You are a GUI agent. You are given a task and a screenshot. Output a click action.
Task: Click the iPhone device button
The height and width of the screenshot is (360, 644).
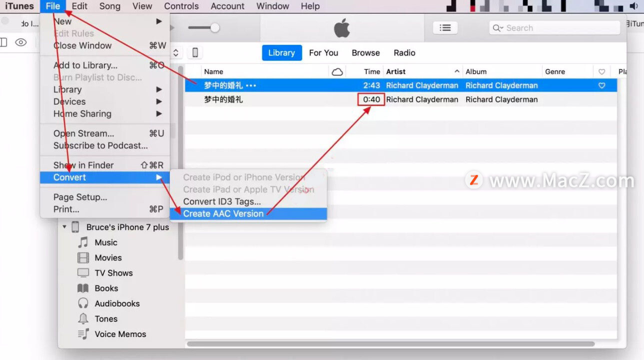pyautogui.click(x=195, y=52)
